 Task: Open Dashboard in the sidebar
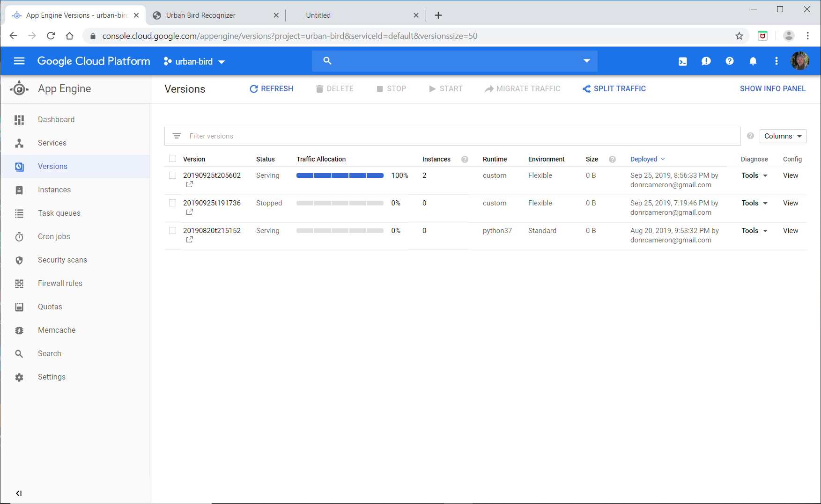point(75,120)
